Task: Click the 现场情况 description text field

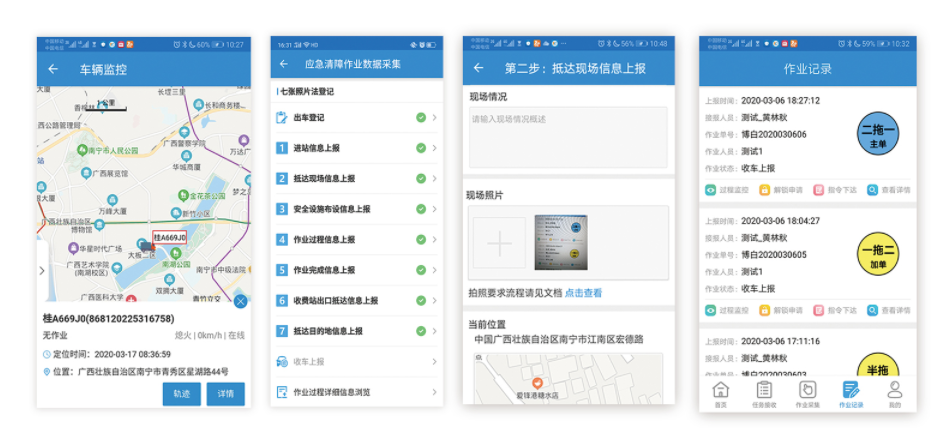Action: tap(568, 136)
